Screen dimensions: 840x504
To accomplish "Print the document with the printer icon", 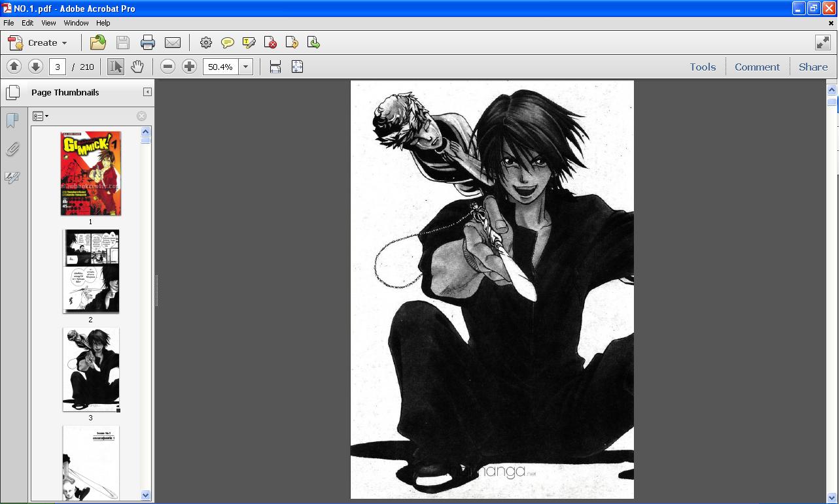I will (148, 42).
